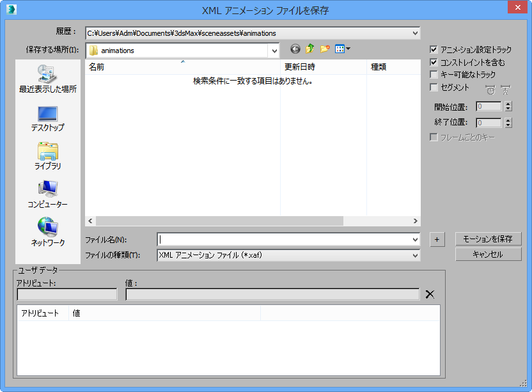Screen dimensions: 532x392
Task: Sort by 種類 column header
Action: point(394,67)
